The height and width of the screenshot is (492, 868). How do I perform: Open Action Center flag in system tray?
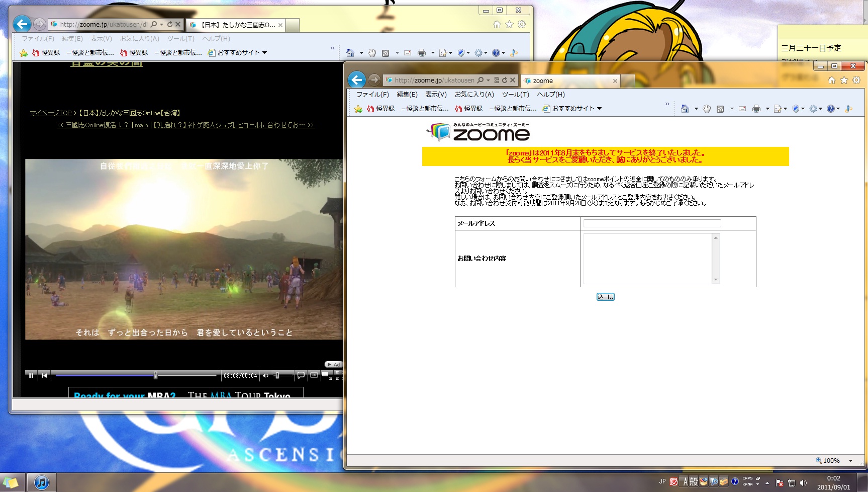(780, 483)
